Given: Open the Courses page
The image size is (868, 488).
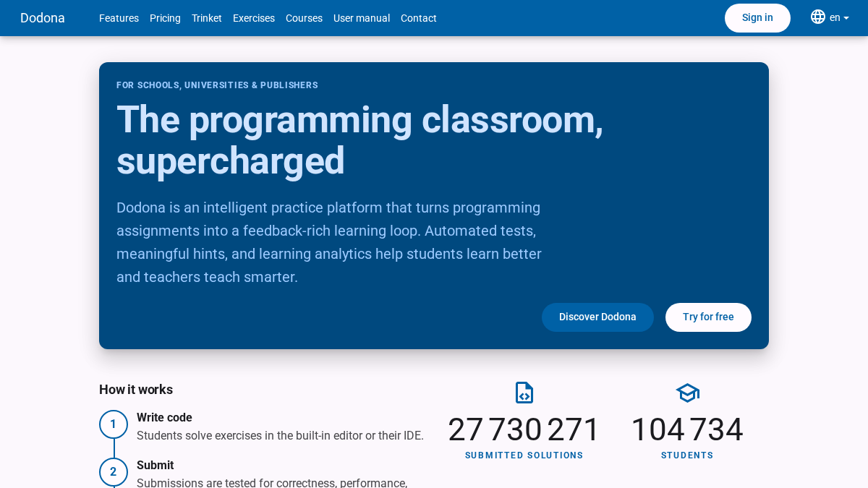Looking at the screenshot, I should click(x=304, y=18).
